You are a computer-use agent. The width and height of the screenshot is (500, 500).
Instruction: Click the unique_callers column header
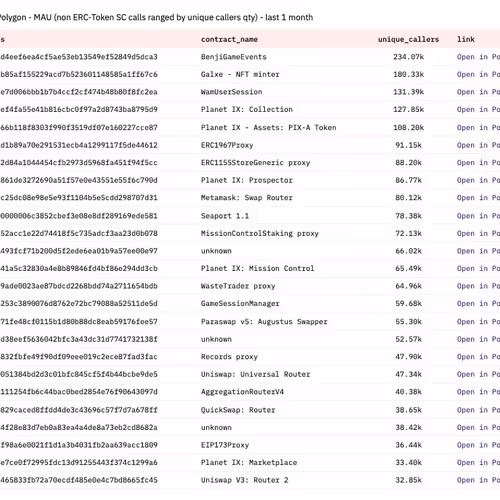[408, 39]
